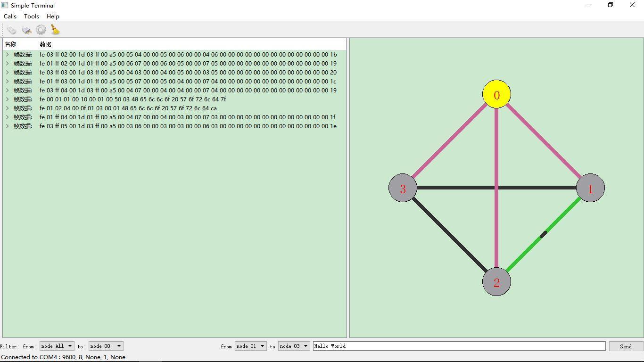The width and height of the screenshot is (644, 362).
Task: Open the Tools menu
Action: pos(32,16)
